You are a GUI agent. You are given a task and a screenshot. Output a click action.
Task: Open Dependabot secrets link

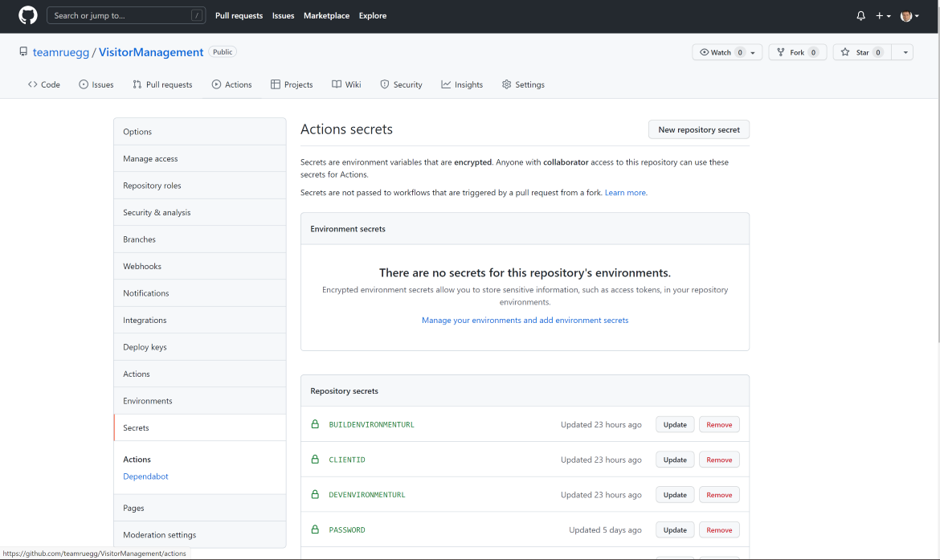click(x=145, y=476)
